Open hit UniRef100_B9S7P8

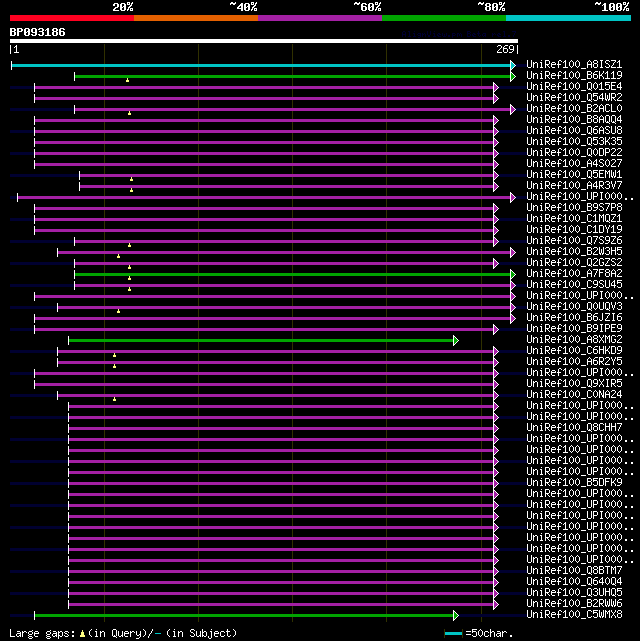pyautogui.click(x=574, y=208)
